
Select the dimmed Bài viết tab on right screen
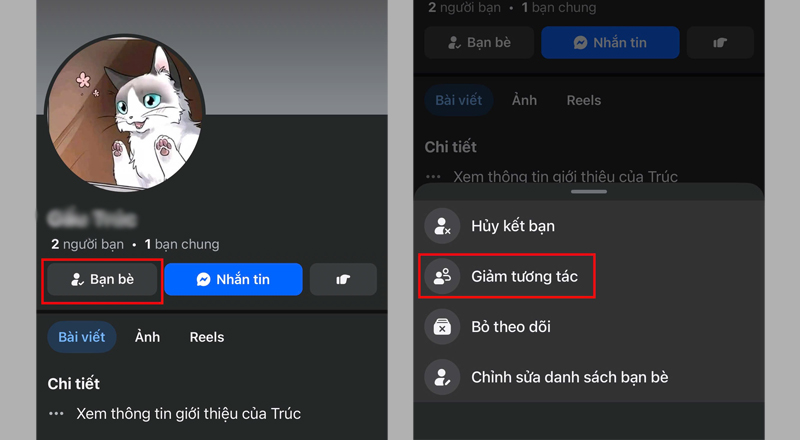(459, 100)
